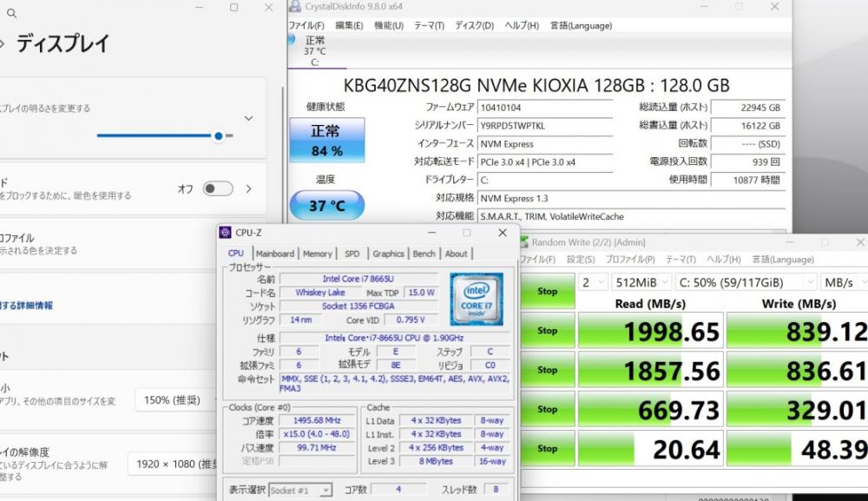Viewport: 868px width, 501px height.
Task: Click the CPU name field Intel Core i7 8665U
Action: point(358,279)
